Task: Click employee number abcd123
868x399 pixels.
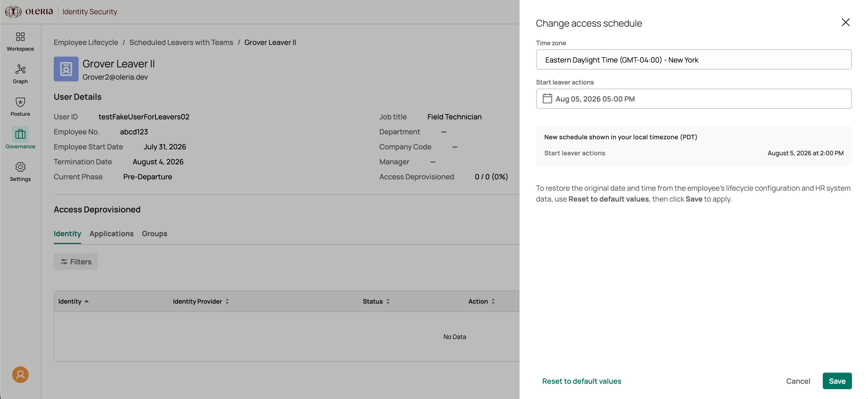Action: tap(134, 132)
